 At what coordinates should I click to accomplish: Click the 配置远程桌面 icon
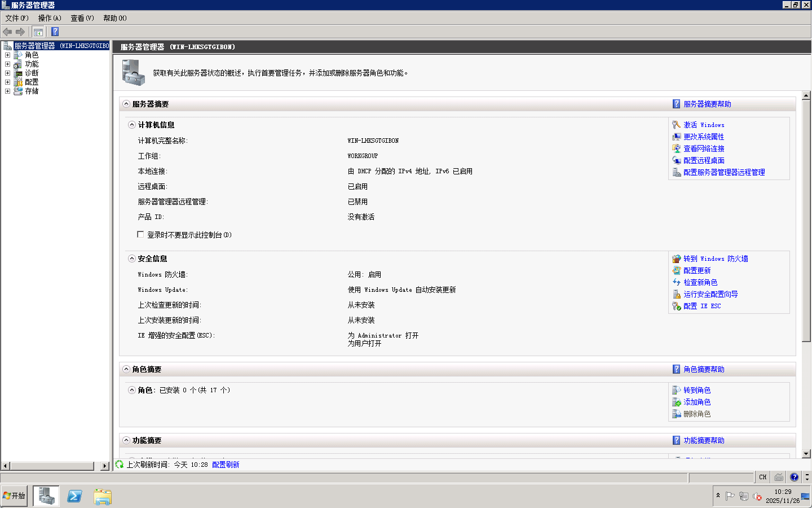[x=677, y=160]
